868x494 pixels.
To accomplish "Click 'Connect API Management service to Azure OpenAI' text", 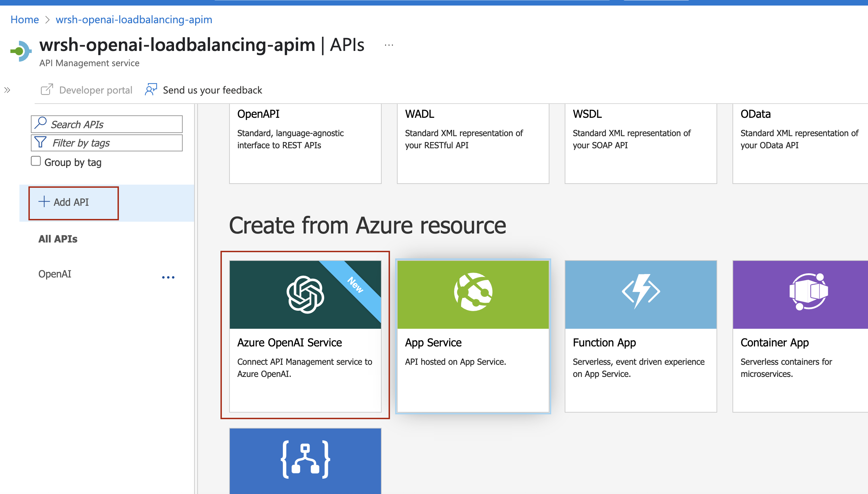I will point(305,368).
